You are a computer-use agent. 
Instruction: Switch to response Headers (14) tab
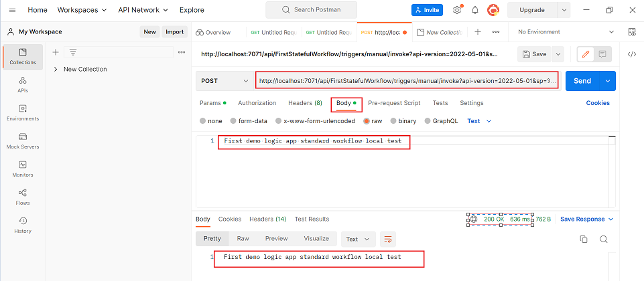tap(268, 219)
